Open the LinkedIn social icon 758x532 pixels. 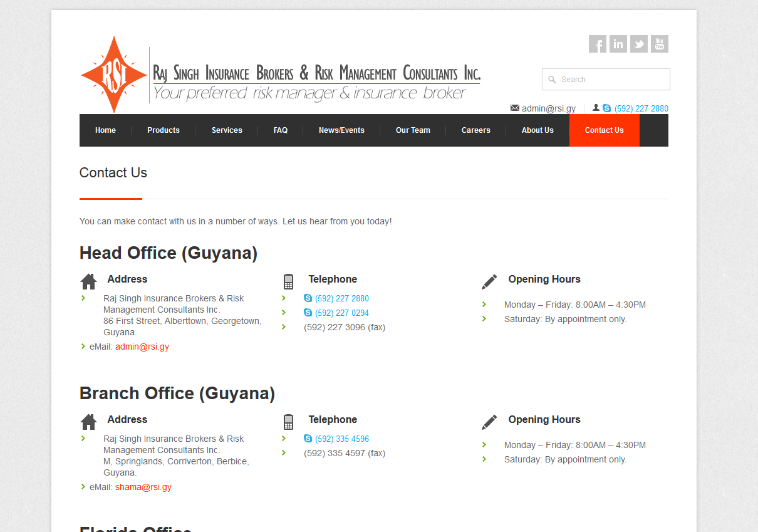tap(618, 44)
